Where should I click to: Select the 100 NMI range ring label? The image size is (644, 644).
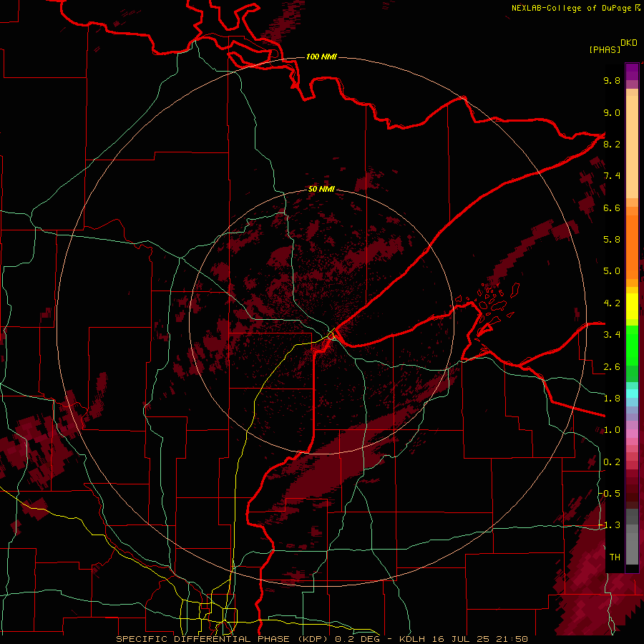tap(321, 57)
